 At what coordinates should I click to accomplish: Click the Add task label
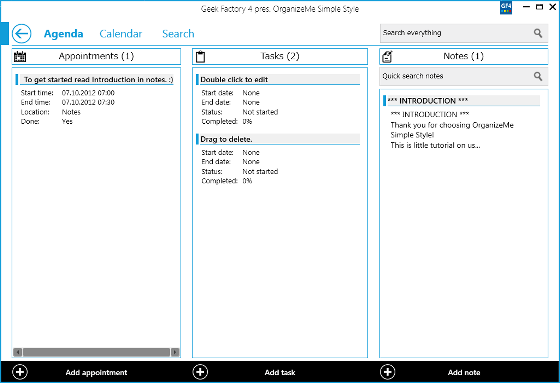[x=280, y=373]
